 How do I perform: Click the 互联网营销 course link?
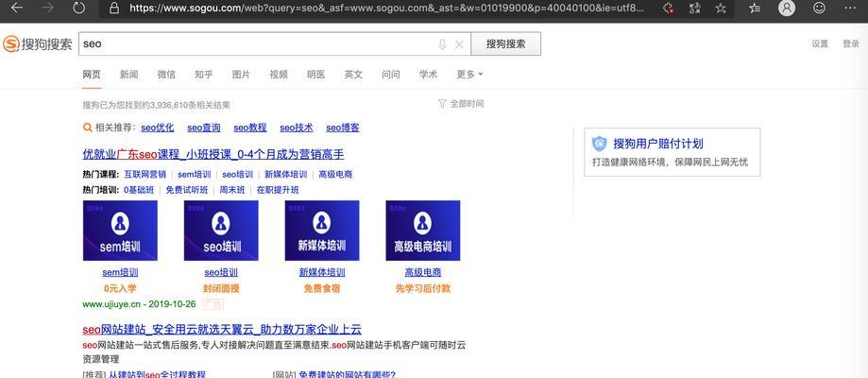[x=145, y=174]
